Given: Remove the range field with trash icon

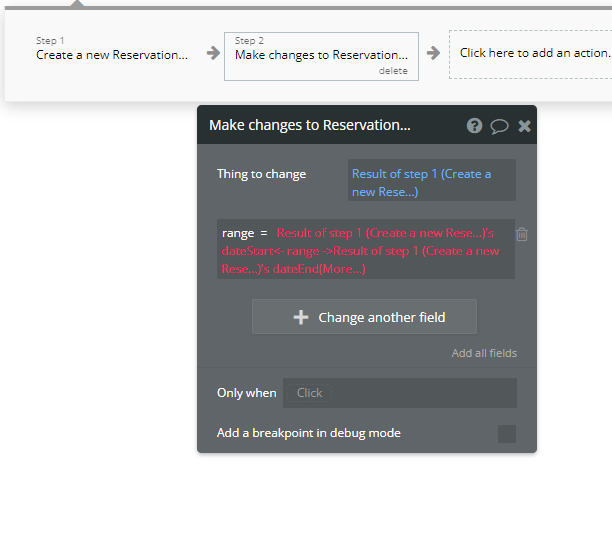Looking at the screenshot, I should [x=522, y=234].
